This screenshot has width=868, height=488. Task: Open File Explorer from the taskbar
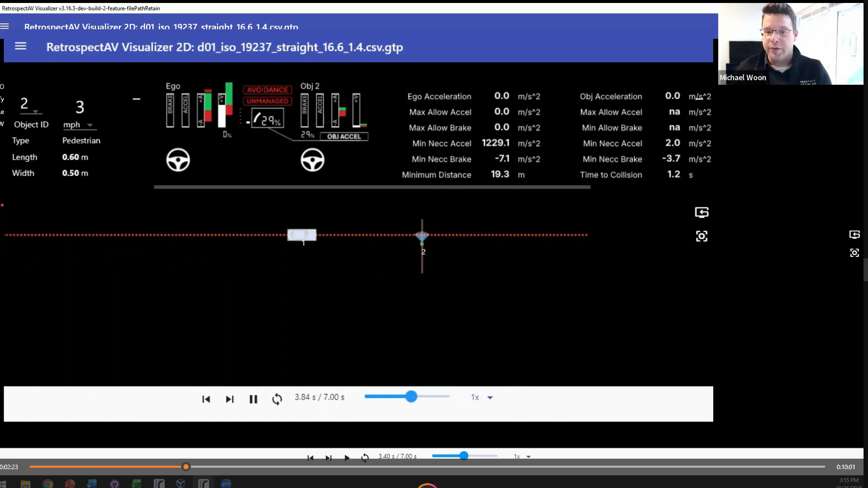(25, 483)
